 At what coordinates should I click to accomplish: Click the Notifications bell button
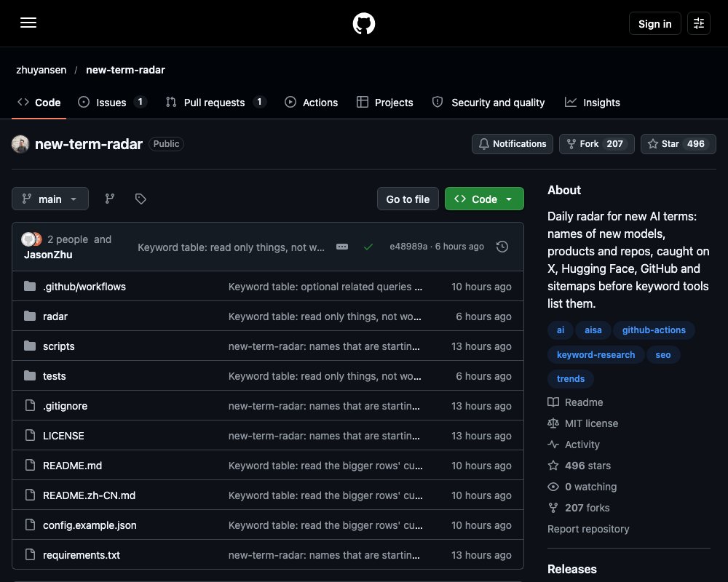coord(513,144)
